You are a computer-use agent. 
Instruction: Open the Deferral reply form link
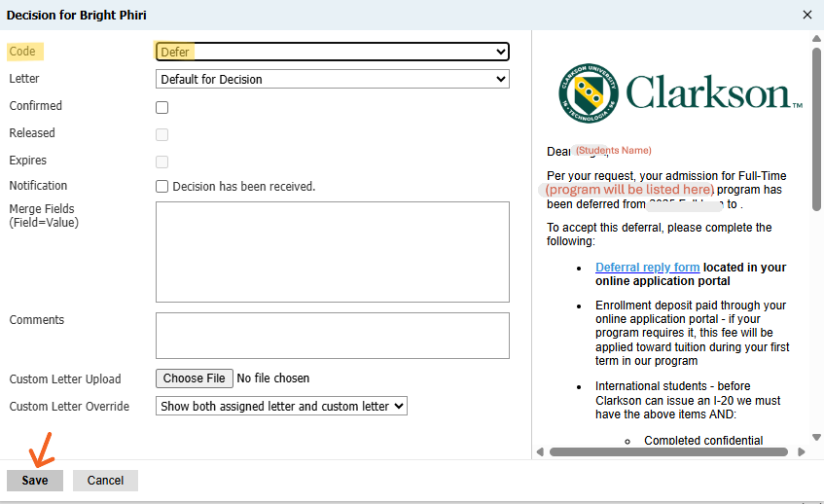click(x=647, y=268)
